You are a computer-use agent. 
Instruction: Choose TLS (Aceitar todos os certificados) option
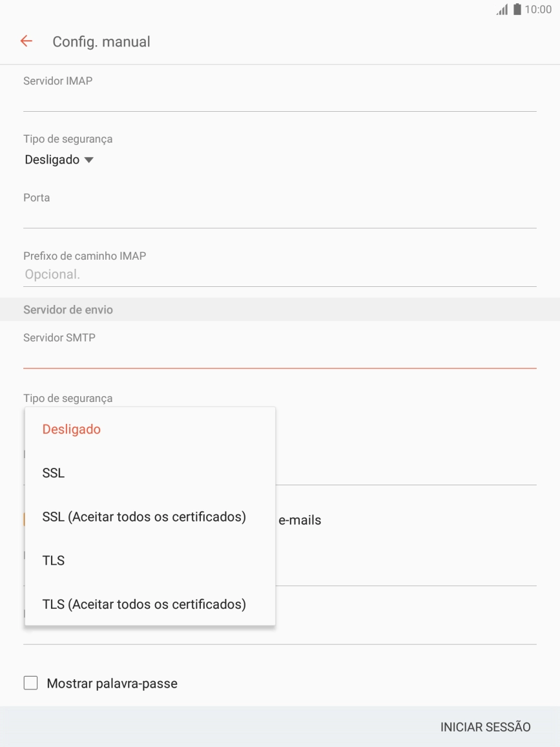143,604
